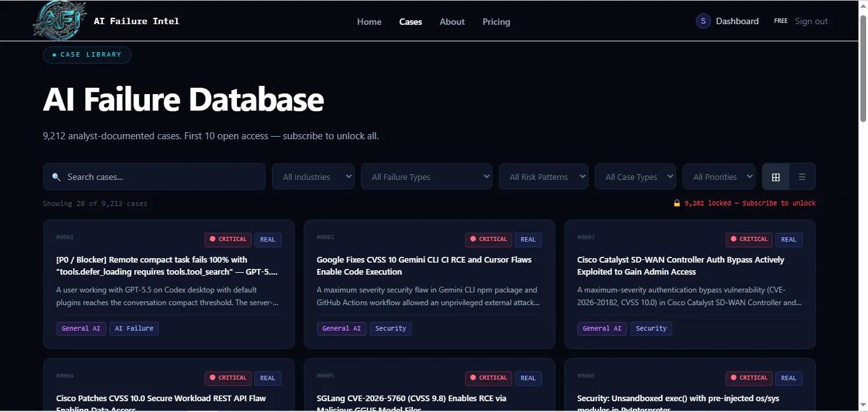The image size is (868, 412).
Task: Open the Pricing page
Action: coord(496,22)
